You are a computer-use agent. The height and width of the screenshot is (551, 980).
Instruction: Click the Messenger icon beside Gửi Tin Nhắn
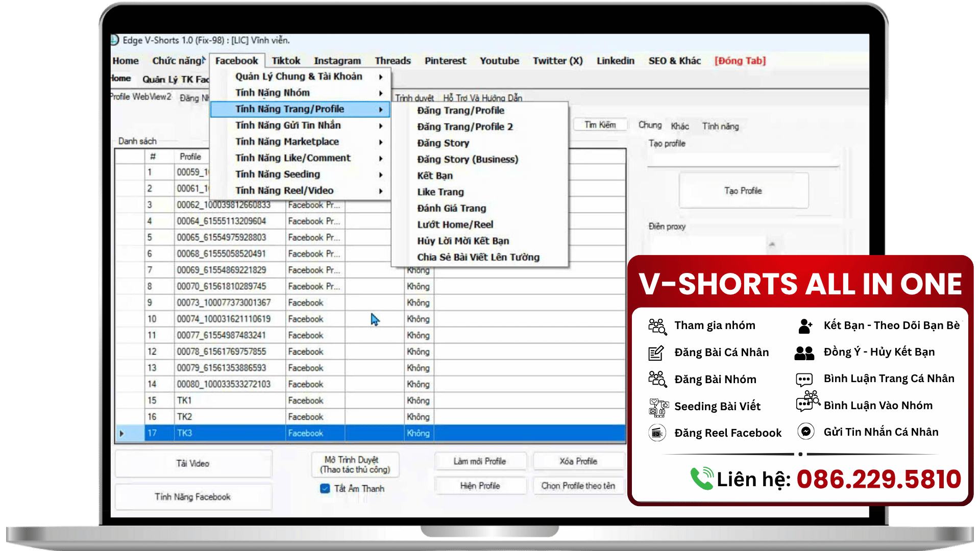click(x=806, y=432)
